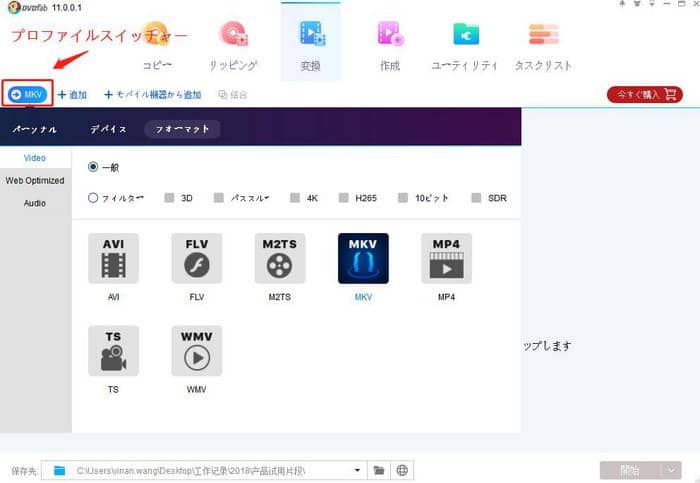The height and width of the screenshot is (483, 700).
Task: Expand the dropdown arrow beside 開始 button
Action: [x=671, y=470]
